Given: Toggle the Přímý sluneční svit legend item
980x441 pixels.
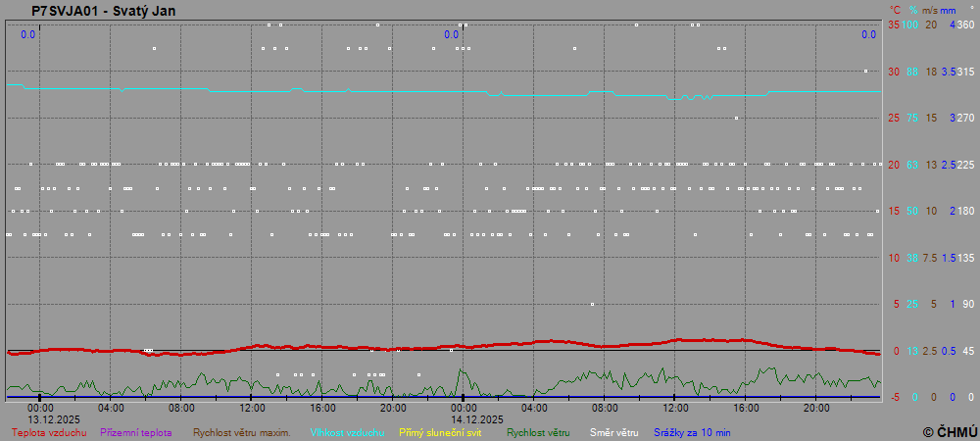Looking at the screenshot, I should (441, 431).
